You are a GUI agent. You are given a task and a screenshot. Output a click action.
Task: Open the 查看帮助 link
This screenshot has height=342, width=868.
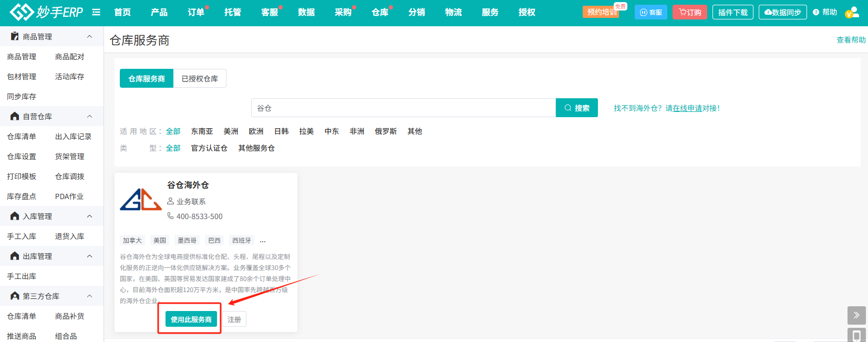(x=851, y=40)
